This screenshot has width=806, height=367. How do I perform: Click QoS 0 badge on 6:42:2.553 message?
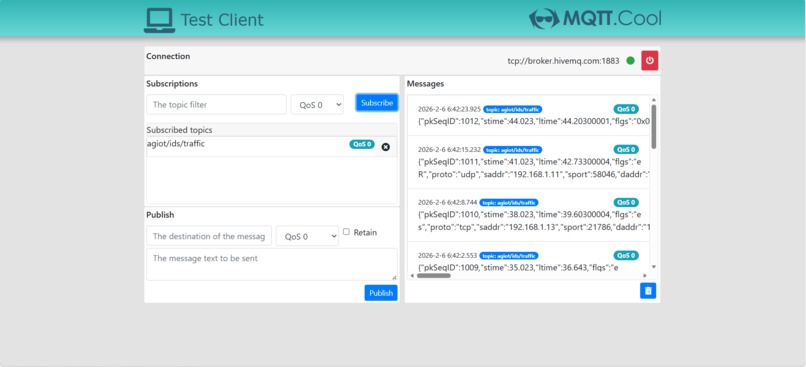coord(626,255)
